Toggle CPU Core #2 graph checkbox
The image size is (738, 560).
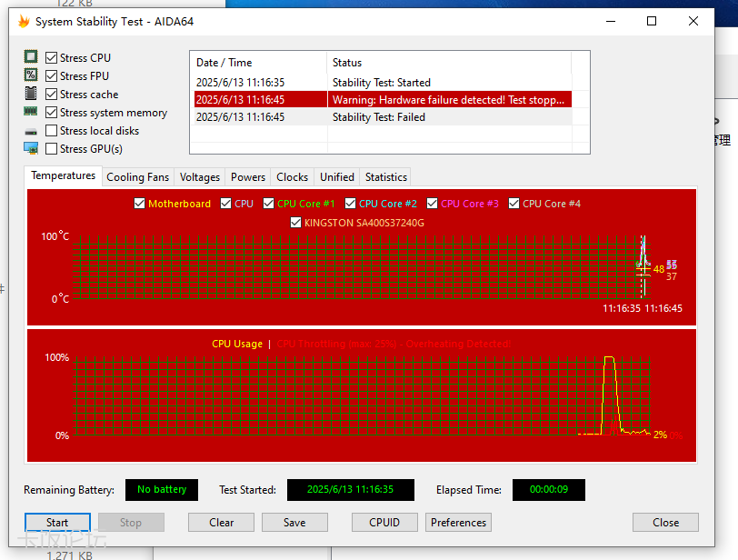tap(350, 204)
